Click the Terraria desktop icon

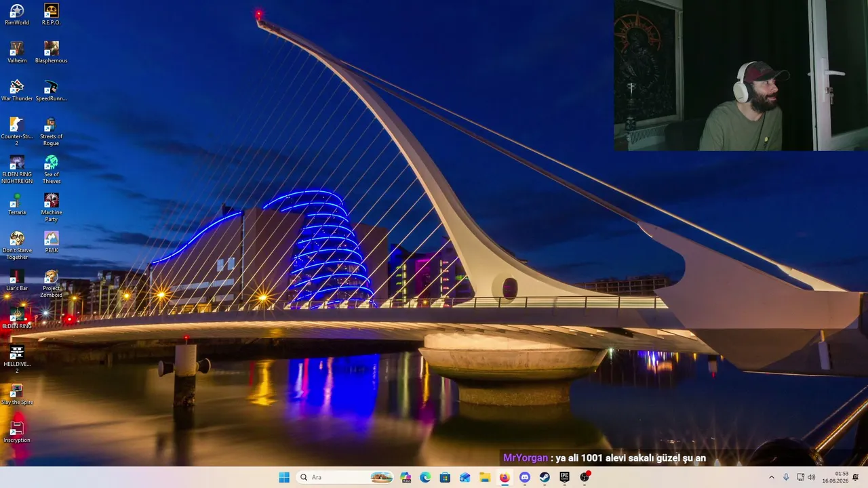(17, 204)
